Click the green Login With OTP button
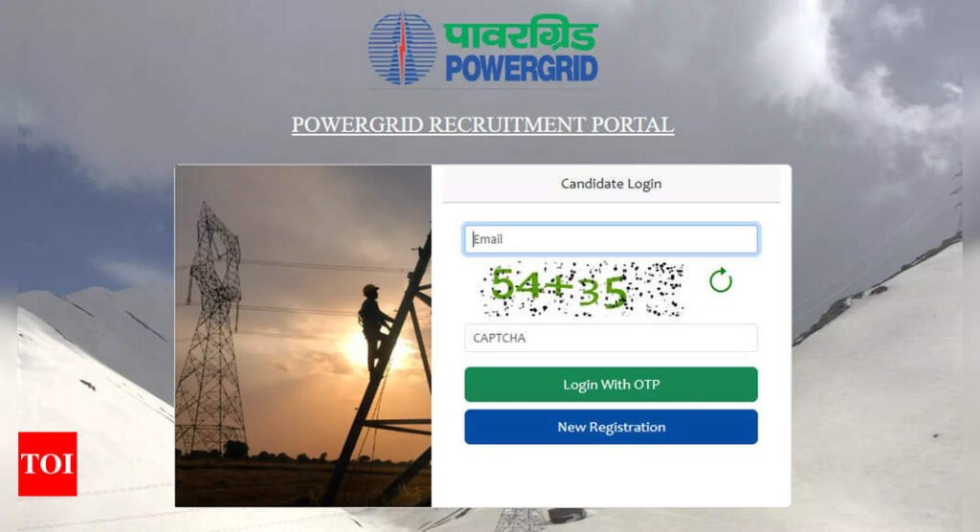This screenshot has width=980, height=532. coord(611,385)
